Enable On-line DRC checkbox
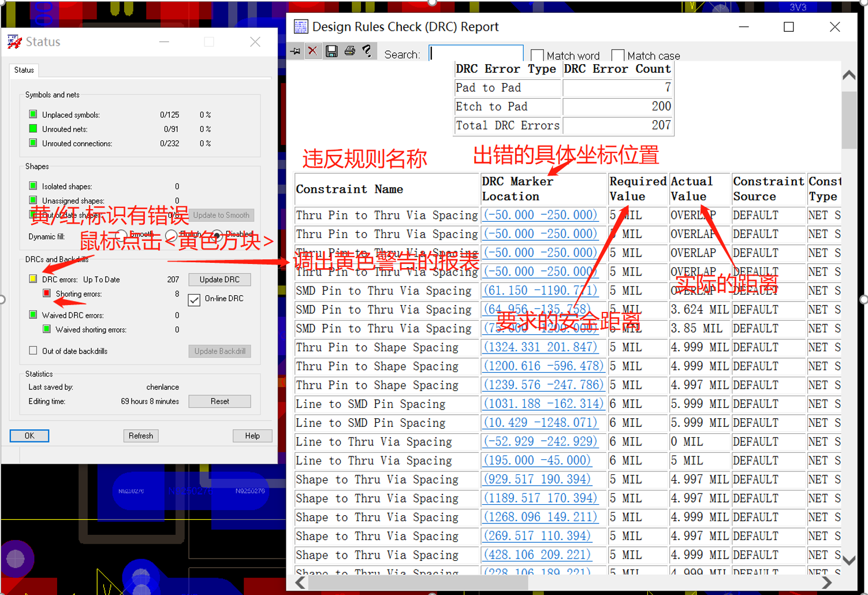Viewport: 868px width, 595px height. [x=194, y=300]
